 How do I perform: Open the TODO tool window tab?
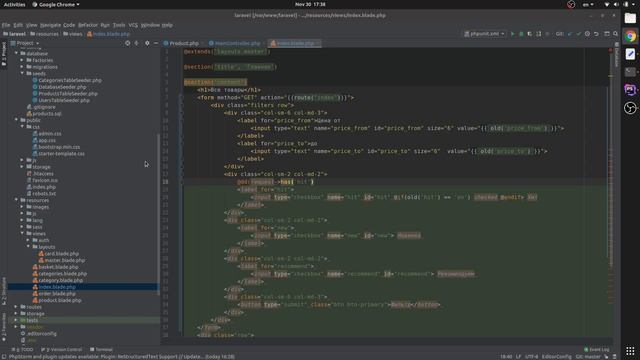(x=23, y=349)
